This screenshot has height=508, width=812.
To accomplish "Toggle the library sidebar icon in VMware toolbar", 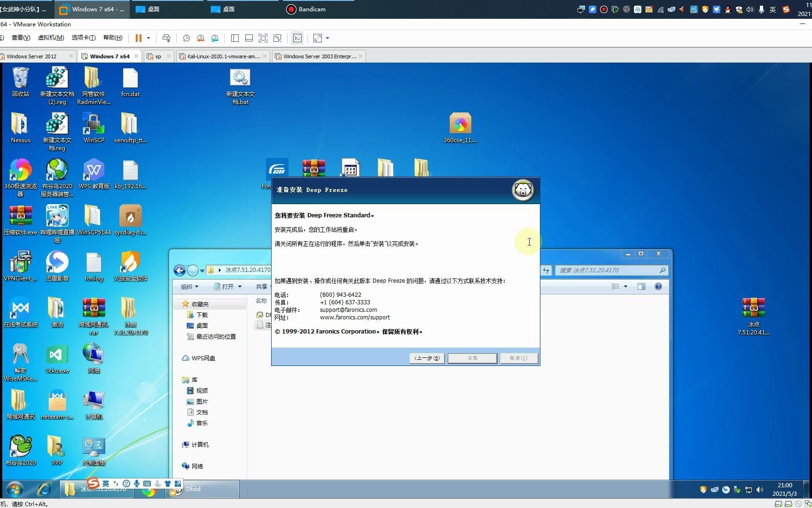I will click(235, 38).
